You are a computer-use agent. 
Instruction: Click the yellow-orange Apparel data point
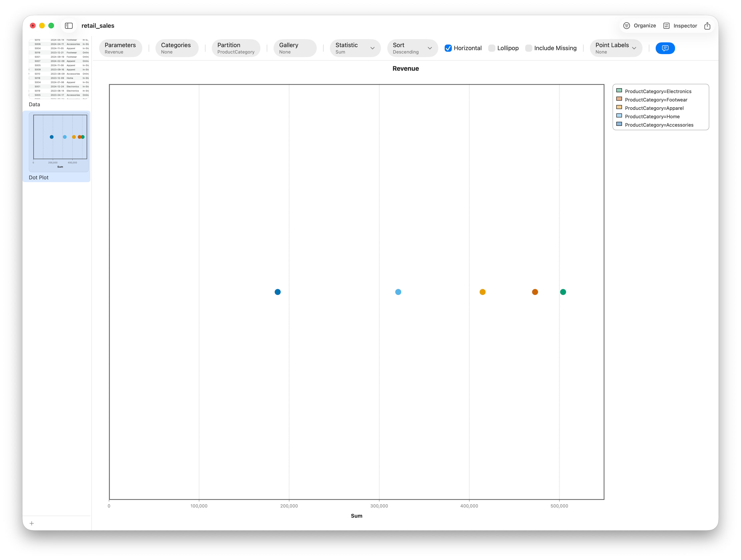pos(482,292)
